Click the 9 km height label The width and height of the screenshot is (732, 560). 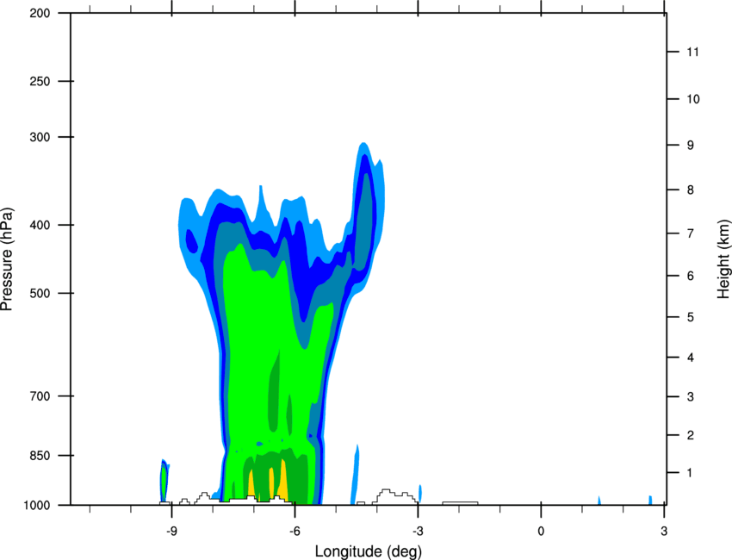(691, 146)
